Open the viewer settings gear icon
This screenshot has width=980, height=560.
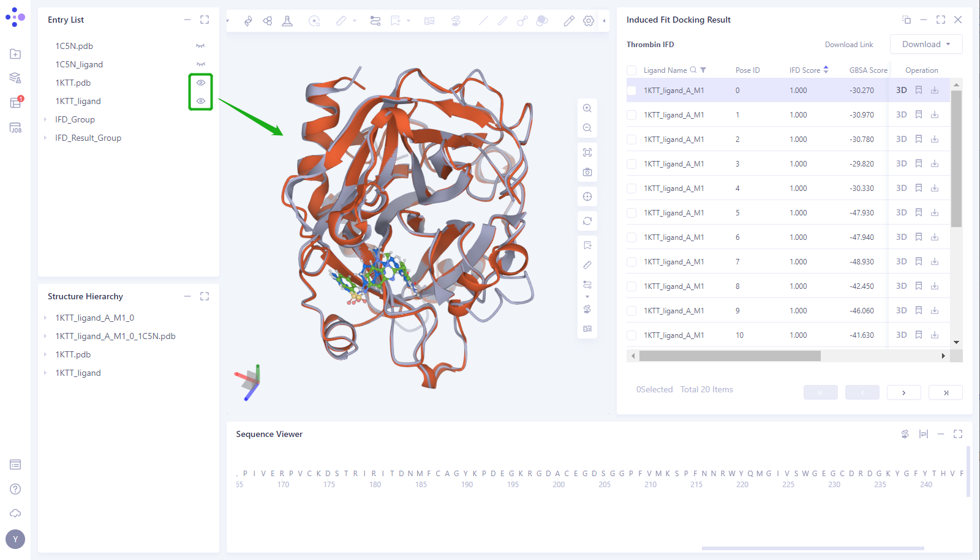click(x=589, y=20)
